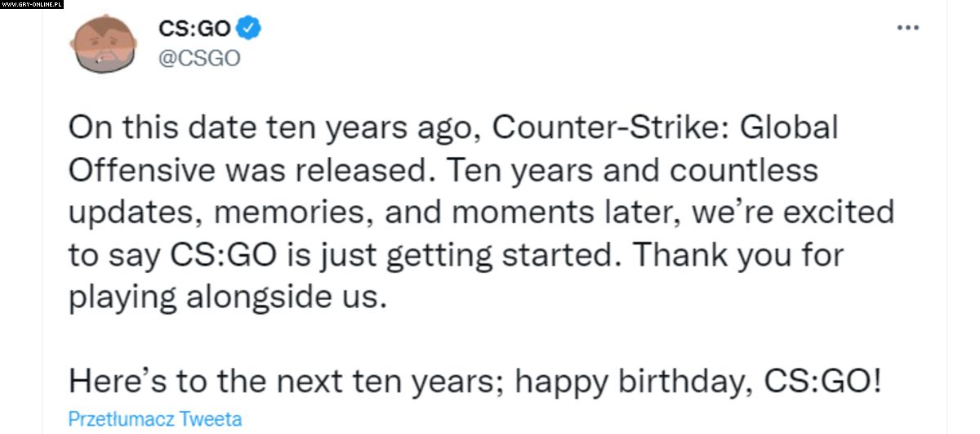Viewport: 980px width, 434px height.
Task: Click the text "CS:GO is just getting started."
Action: (394, 256)
